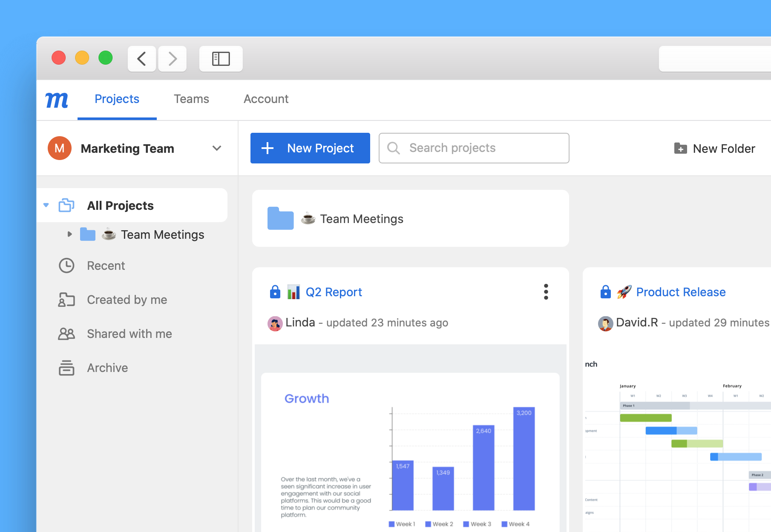Go forward with the right arrow
This screenshot has width=771, height=532.
click(x=173, y=59)
